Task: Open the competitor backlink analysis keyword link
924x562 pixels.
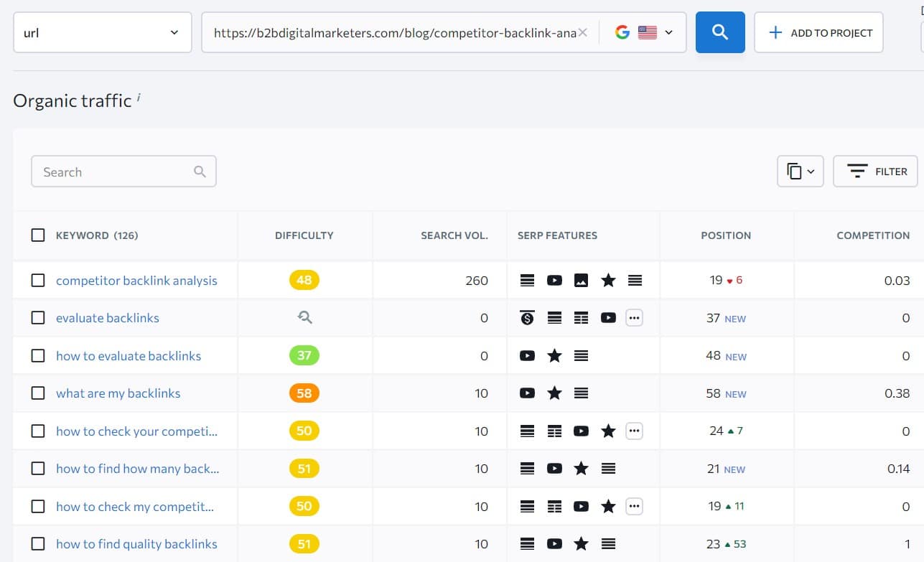Action: click(136, 281)
